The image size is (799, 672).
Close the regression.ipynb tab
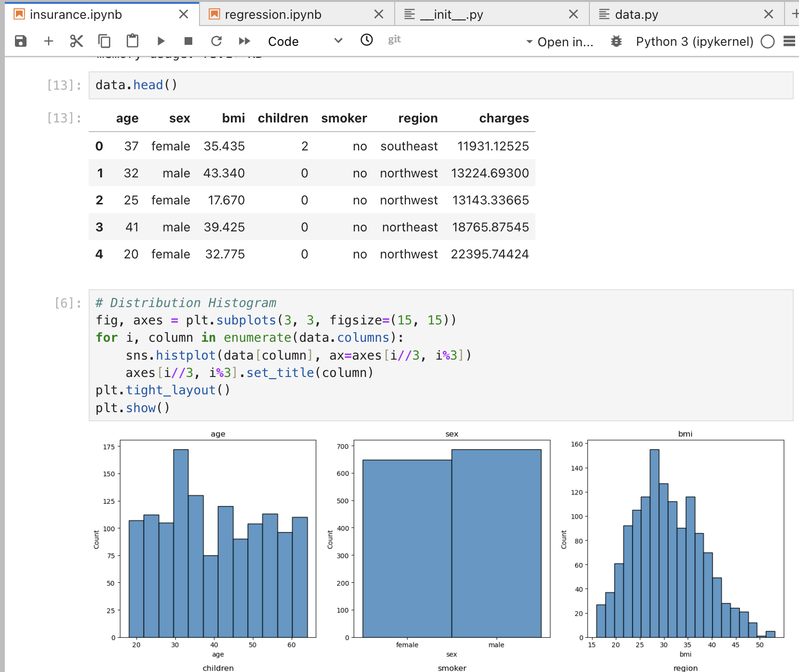coord(379,14)
